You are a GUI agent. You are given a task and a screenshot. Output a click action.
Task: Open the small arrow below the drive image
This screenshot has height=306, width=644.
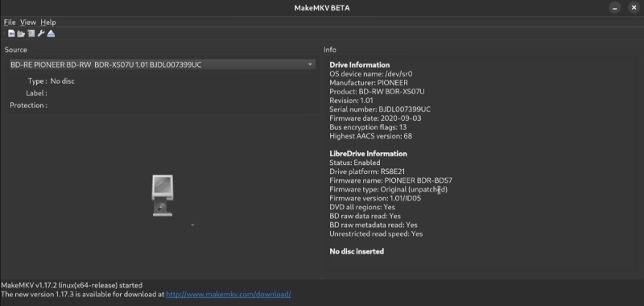[x=192, y=225]
